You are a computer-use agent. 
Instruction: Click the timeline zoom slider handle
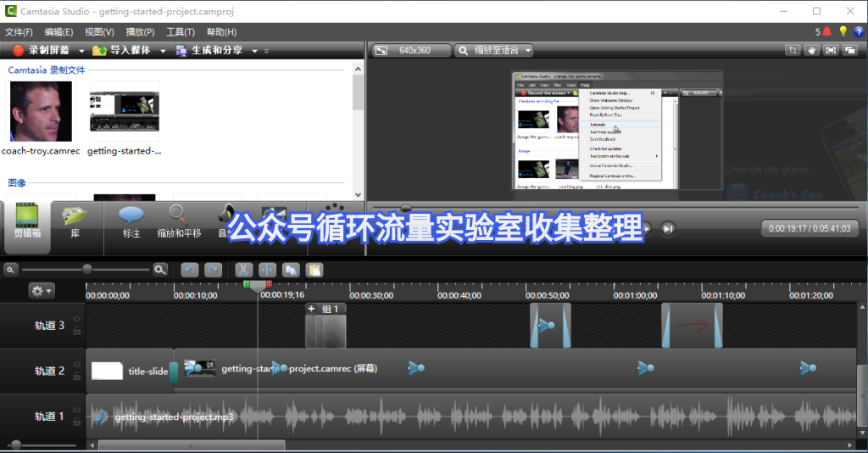coord(87,269)
